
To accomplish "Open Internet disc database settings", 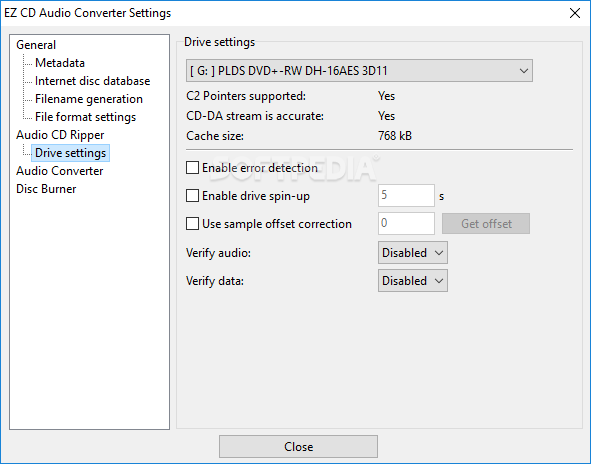I will (92, 81).
